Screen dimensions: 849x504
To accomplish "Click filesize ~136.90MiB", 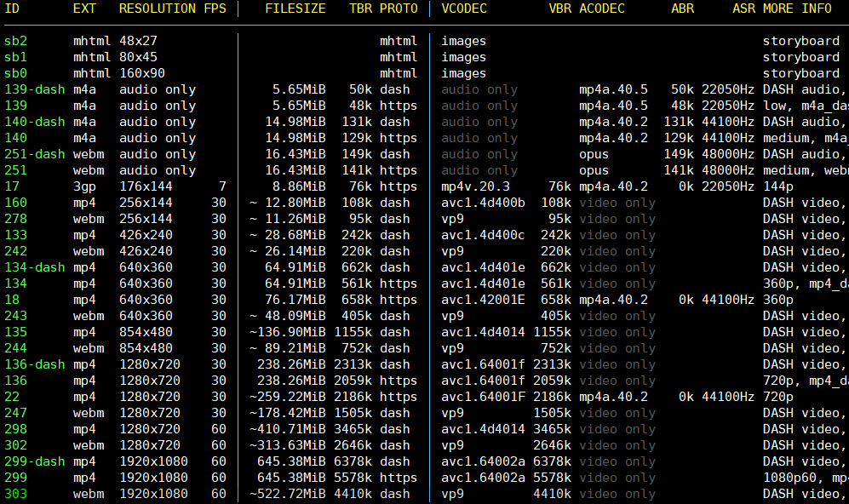I will pyautogui.click(x=288, y=332).
